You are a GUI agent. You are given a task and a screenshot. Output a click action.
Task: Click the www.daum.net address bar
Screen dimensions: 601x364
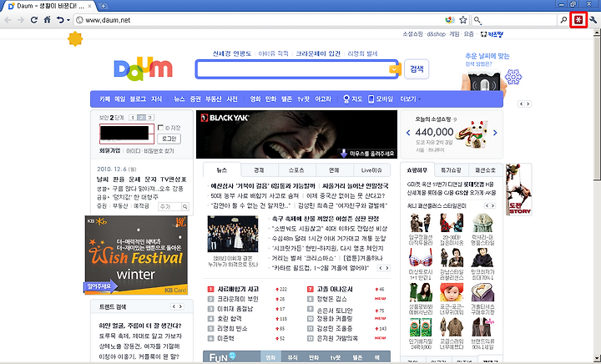click(257, 20)
